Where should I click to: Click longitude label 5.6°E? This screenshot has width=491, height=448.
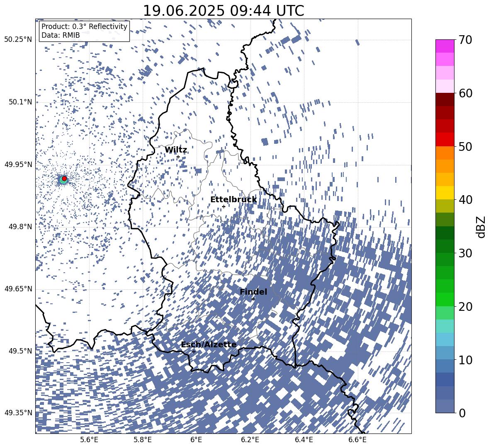click(x=89, y=440)
